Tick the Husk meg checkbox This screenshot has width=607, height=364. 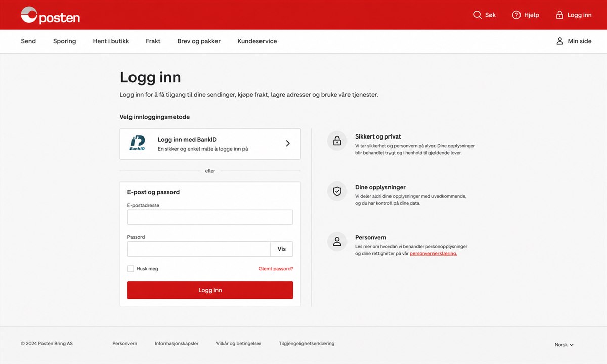(x=131, y=269)
